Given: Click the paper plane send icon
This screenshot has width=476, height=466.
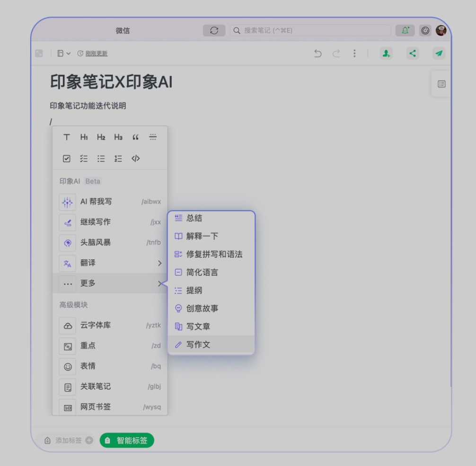Looking at the screenshot, I should point(439,53).
